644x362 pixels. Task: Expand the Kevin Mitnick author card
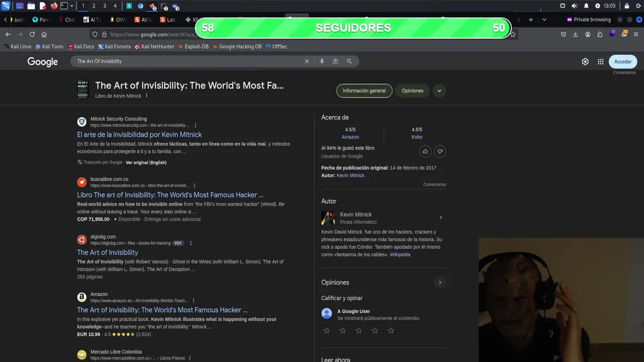441,218
